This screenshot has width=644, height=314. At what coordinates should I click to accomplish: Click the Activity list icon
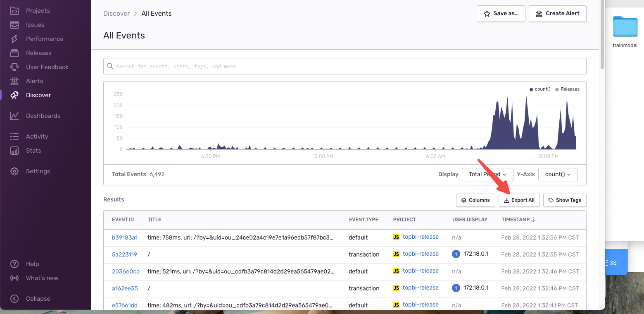point(14,137)
